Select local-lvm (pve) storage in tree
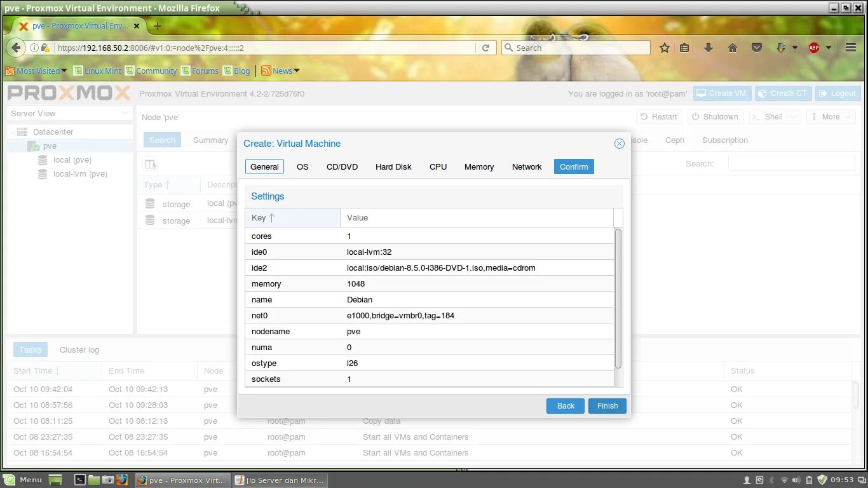This screenshot has width=868, height=488. tap(80, 173)
